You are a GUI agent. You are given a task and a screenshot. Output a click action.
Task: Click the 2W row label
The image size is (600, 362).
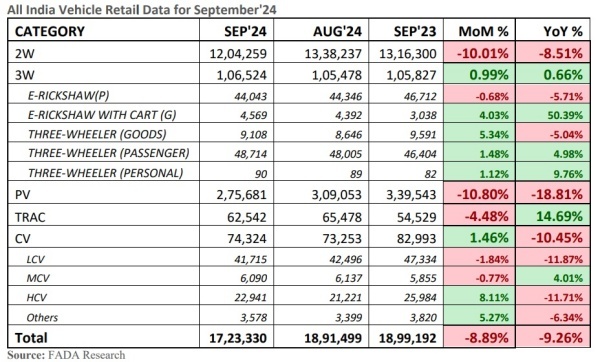(25, 54)
